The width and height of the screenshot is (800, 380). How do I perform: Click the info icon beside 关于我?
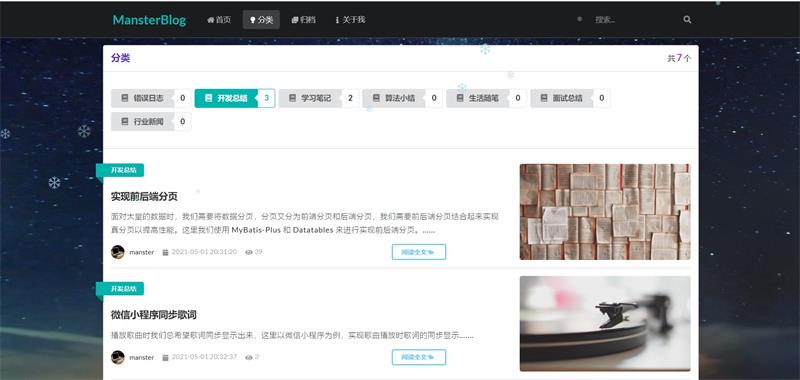337,20
